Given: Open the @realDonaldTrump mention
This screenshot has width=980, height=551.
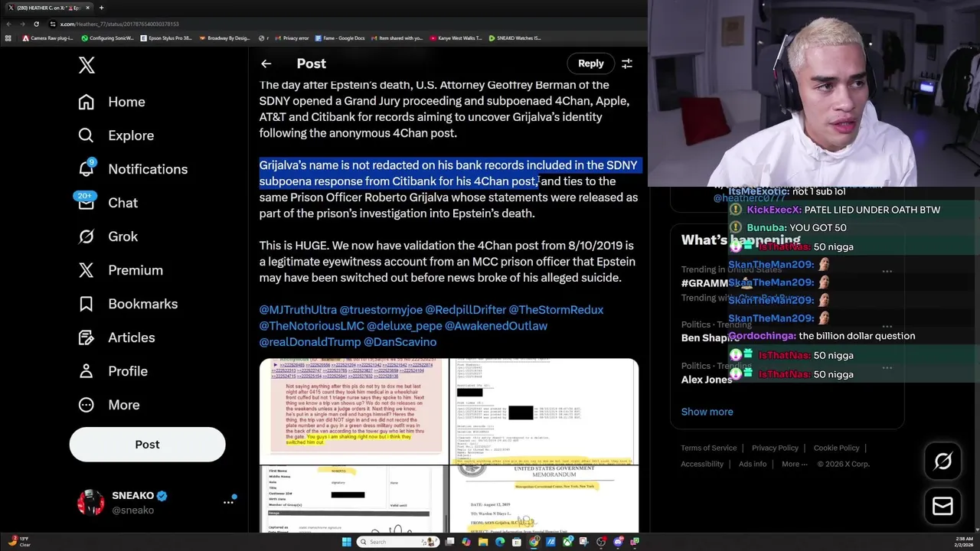Looking at the screenshot, I should 309,342.
